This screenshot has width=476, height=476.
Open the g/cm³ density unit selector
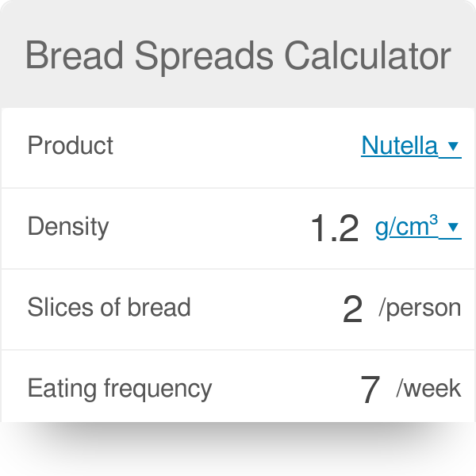407,228
